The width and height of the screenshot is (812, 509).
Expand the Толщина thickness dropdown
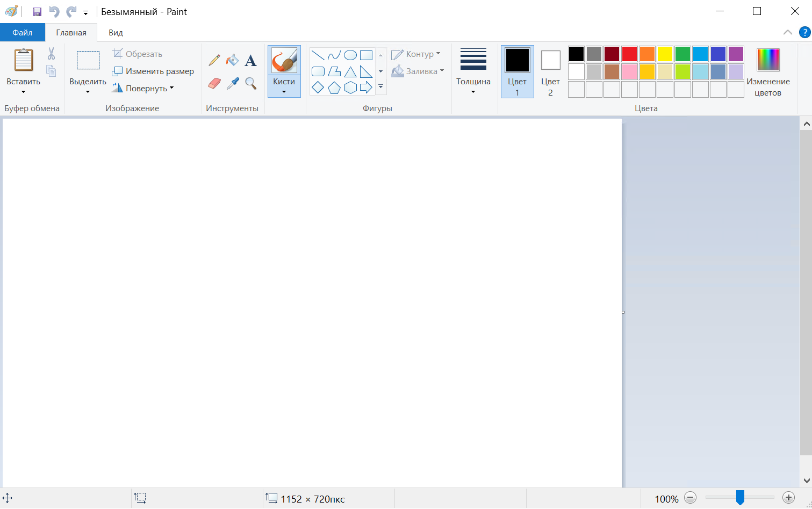pyautogui.click(x=473, y=86)
